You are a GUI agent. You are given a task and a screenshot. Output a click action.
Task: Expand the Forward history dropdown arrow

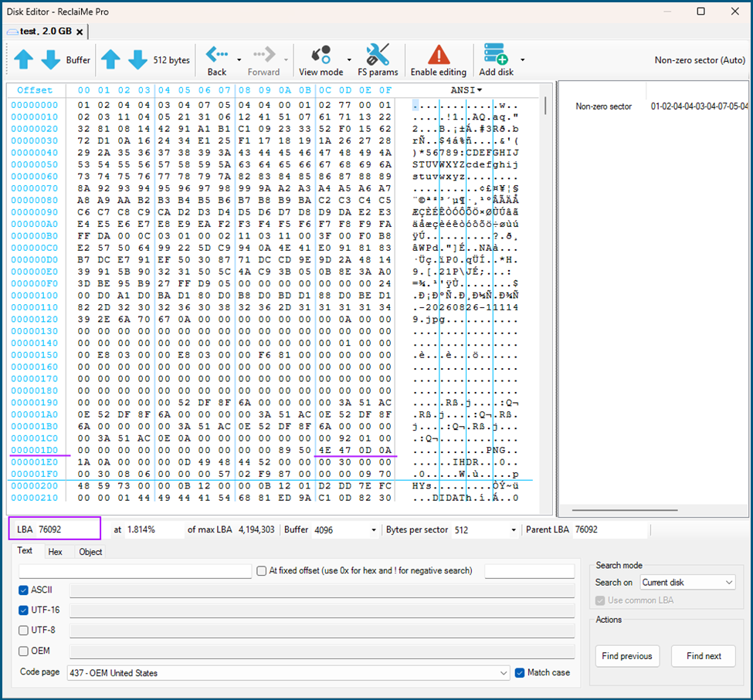click(286, 60)
